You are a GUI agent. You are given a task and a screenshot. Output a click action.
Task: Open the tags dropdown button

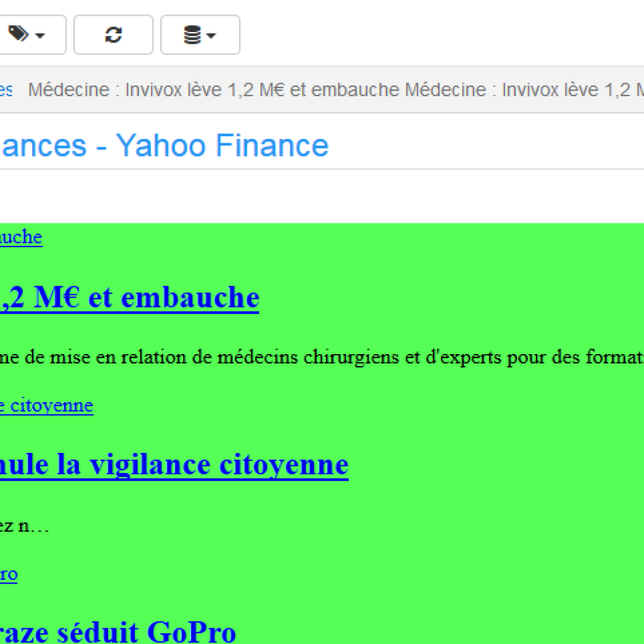[32, 35]
